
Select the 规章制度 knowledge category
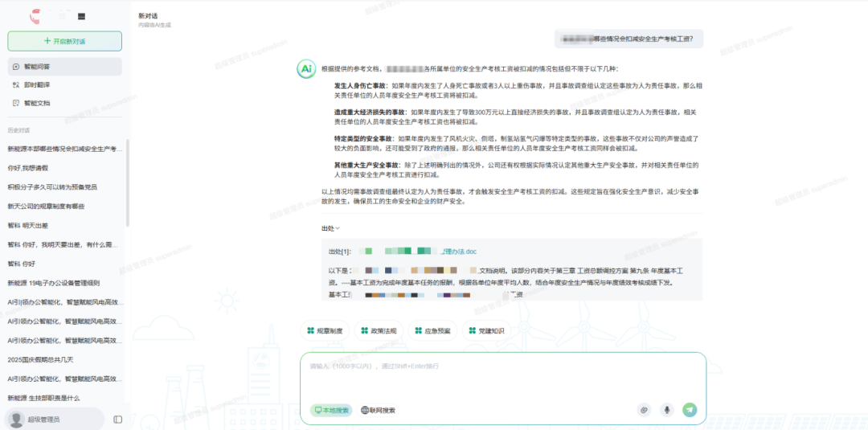[324, 330]
